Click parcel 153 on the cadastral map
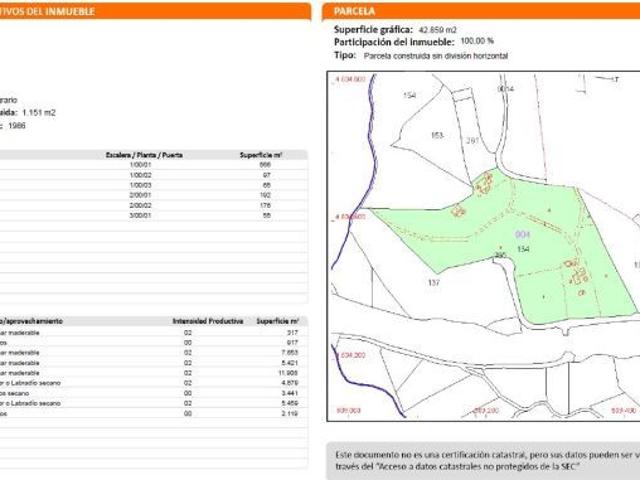The height and width of the screenshot is (480, 640). coord(436,135)
